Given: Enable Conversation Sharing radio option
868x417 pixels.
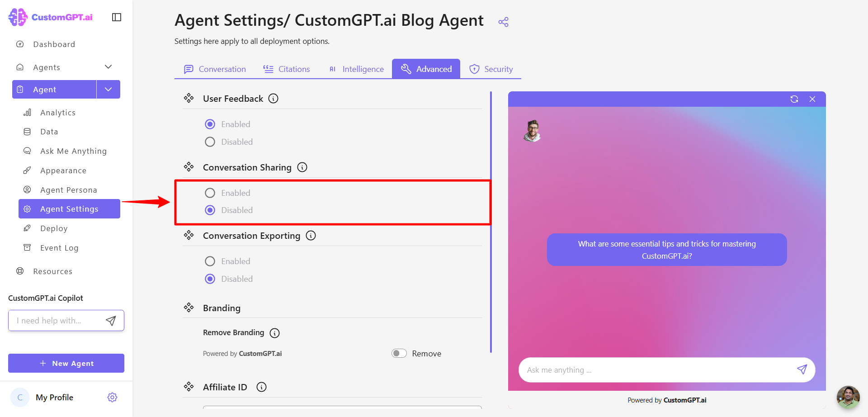Looking at the screenshot, I should (210, 193).
